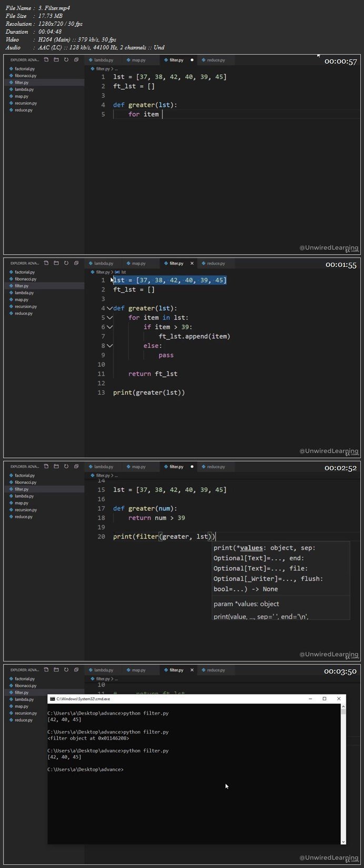This screenshot has width=364, height=868.
Task: Collapse the else block fold arrow on line 8
Action: 109,346
